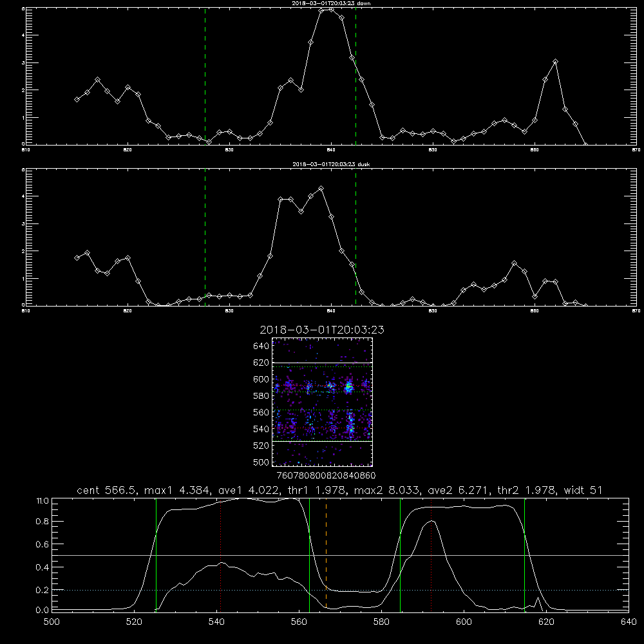Click the green vertical line near 525 in the bottom plot
The image size is (644, 644).
156,554
